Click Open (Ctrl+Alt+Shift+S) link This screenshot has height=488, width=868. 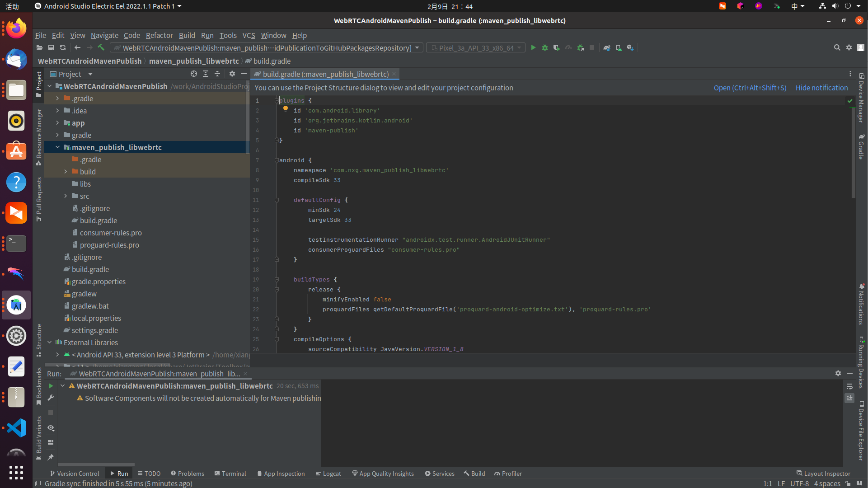coord(750,88)
